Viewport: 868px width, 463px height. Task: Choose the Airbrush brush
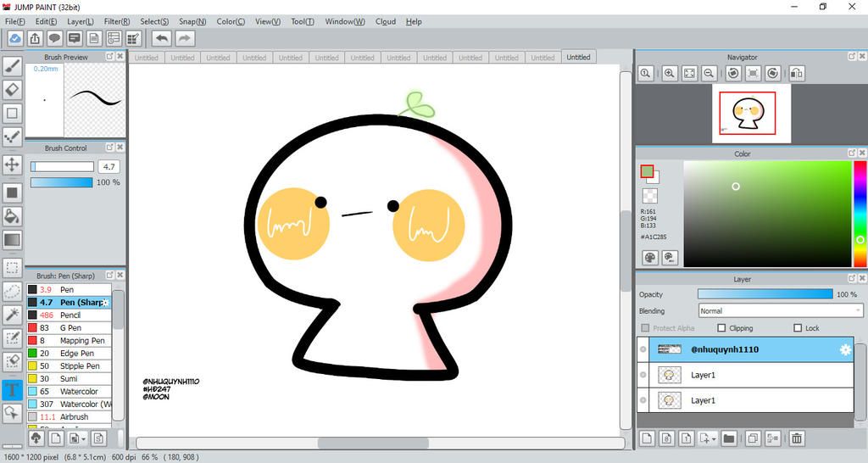(70, 417)
